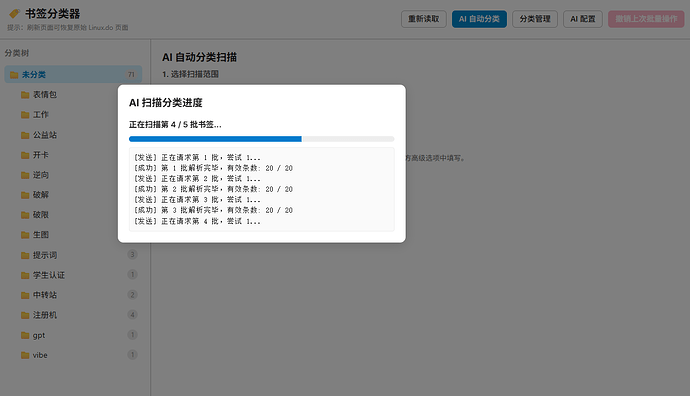Click the 工作 folder icon
The image size is (690, 396).
(x=25, y=115)
